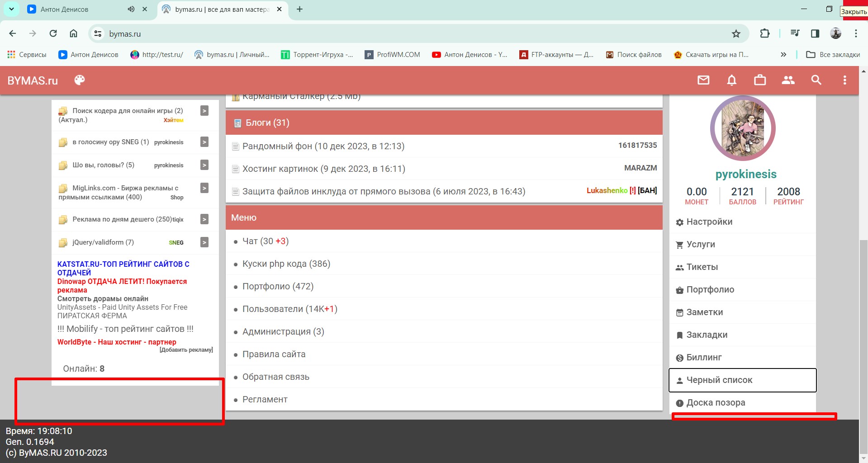Open Настройки in the profile menu
The width and height of the screenshot is (868, 463).
click(x=709, y=222)
